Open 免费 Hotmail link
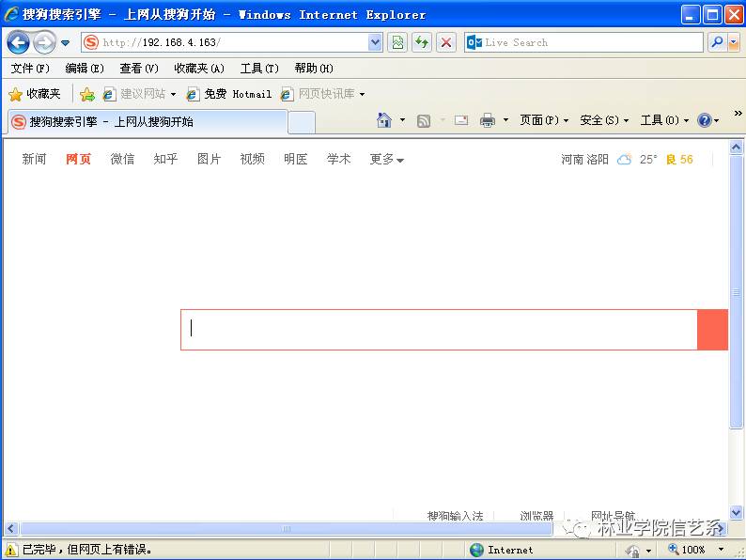Viewport: 746px width, 560px height. 229,94
